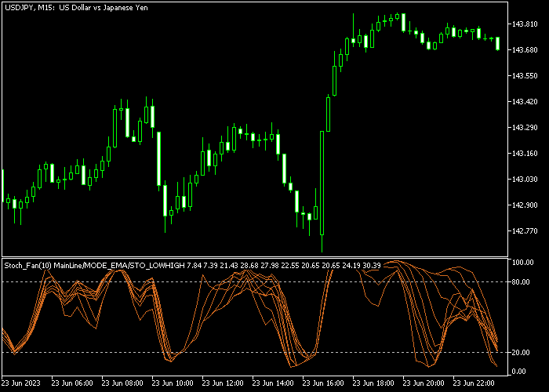
Task: Click the 23 Jun 20:00 time label
Action: click(x=424, y=383)
